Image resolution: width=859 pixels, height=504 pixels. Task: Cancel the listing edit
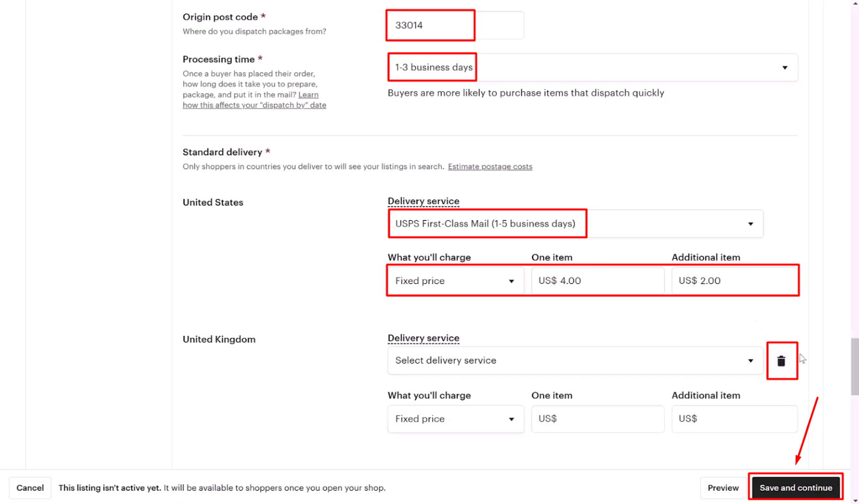pyautogui.click(x=30, y=488)
